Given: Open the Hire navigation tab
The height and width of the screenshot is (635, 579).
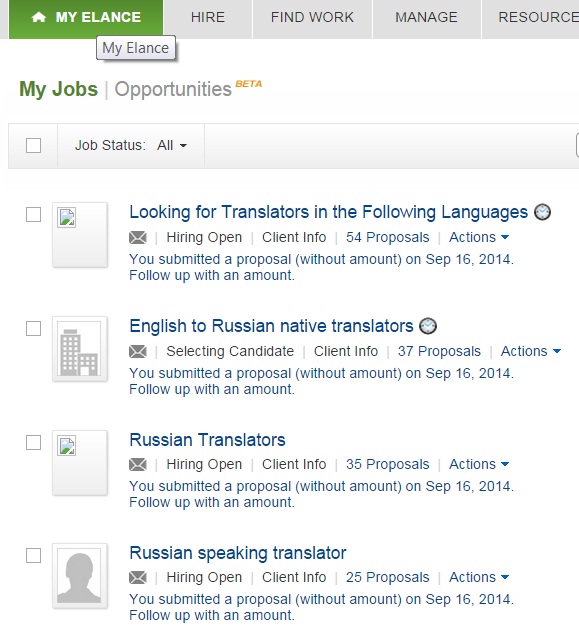Looking at the screenshot, I should click(x=208, y=17).
